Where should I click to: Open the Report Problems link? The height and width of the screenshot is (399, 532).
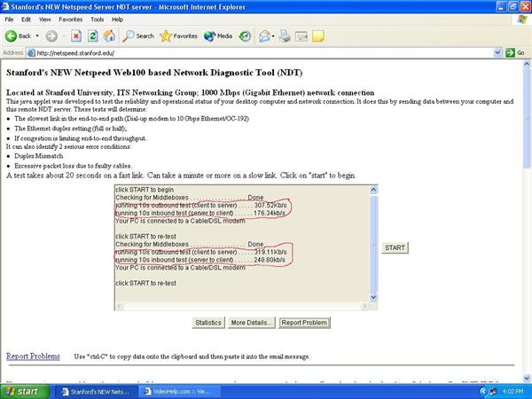[34, 356]
